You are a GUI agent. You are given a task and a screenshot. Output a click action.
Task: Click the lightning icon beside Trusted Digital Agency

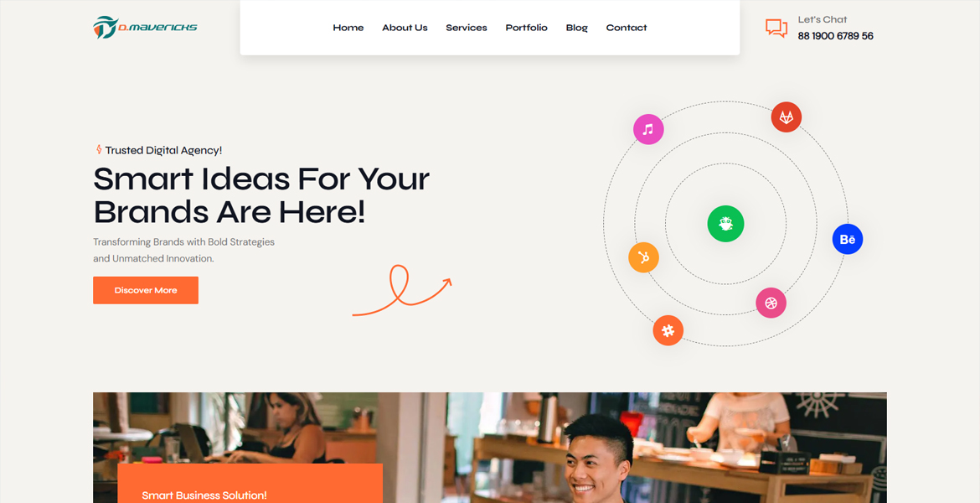(98, 149)
